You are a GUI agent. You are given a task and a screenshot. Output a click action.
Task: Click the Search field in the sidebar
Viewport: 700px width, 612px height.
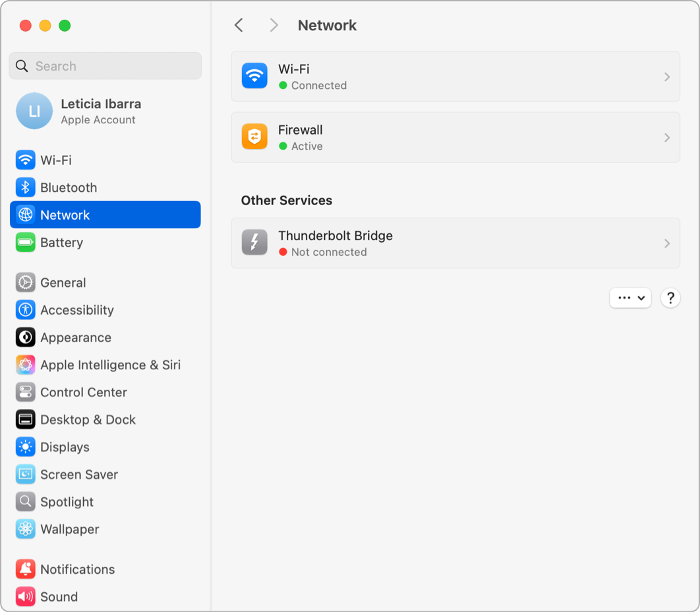(105, 66)
